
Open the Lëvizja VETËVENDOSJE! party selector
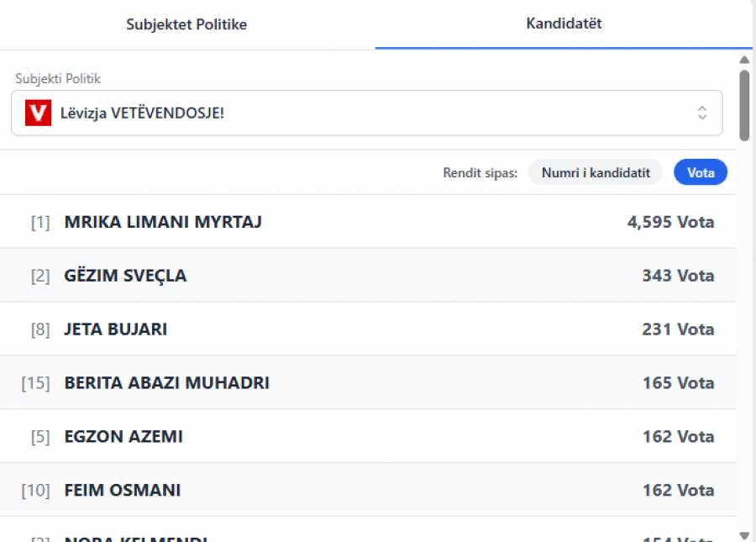tap(366, 113)
